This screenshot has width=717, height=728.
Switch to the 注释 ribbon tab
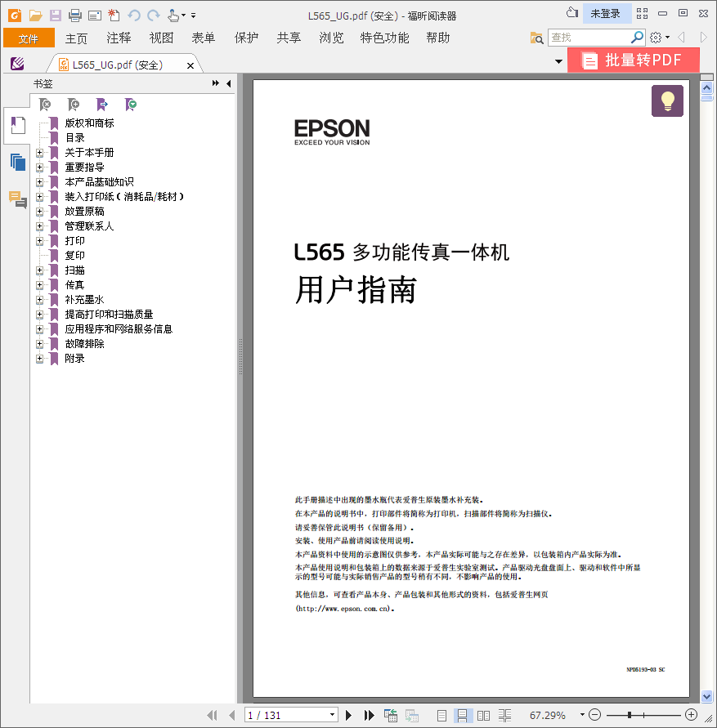[119, 38]
